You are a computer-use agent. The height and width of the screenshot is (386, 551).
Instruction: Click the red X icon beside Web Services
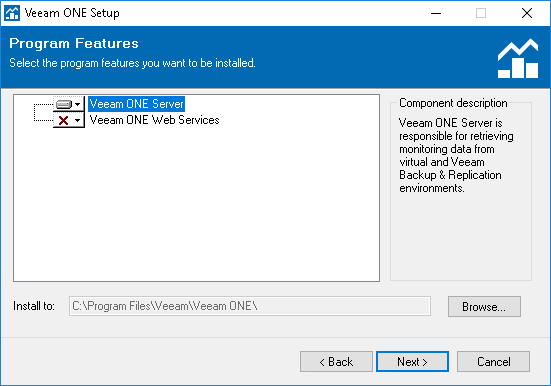(x=64, y=121)
